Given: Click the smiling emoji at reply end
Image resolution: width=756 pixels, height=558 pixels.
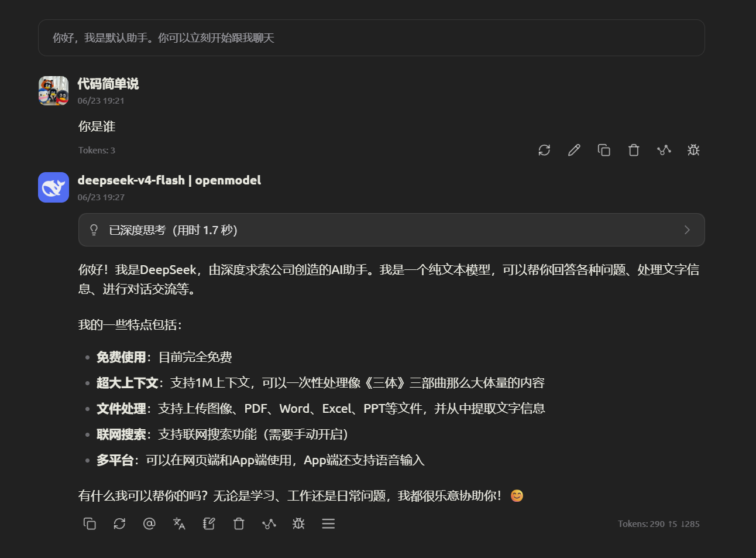Looking at the screenshot, I should pyautogui.click(x=517, y=496).
